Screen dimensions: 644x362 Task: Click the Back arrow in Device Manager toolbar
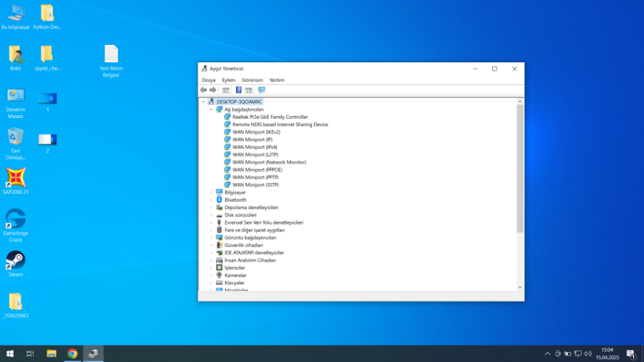[x=204, y=90]
